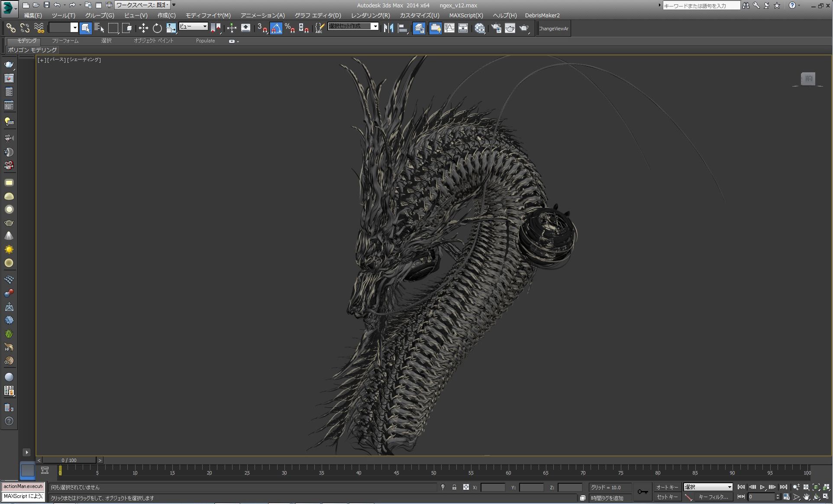Select the Select and Link tool
The image size is (833, 504).
click(11, 28)
